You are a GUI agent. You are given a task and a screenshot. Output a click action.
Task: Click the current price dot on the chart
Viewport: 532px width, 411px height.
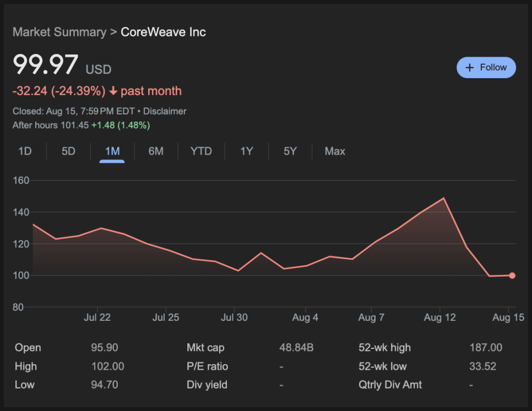[512, 276]
